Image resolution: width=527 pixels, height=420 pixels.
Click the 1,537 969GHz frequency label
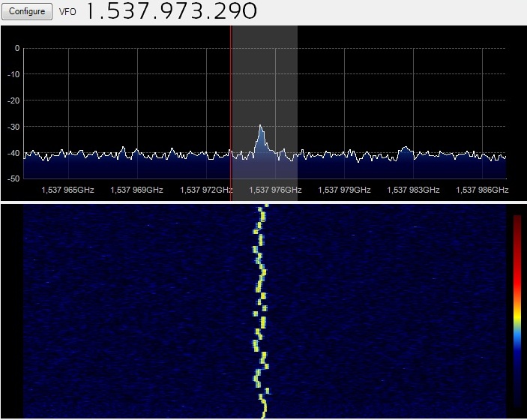(x=136, y=190)
